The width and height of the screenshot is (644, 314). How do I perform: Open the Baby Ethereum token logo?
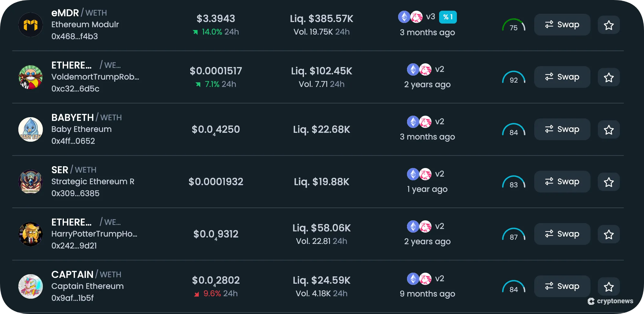point(31,129)
